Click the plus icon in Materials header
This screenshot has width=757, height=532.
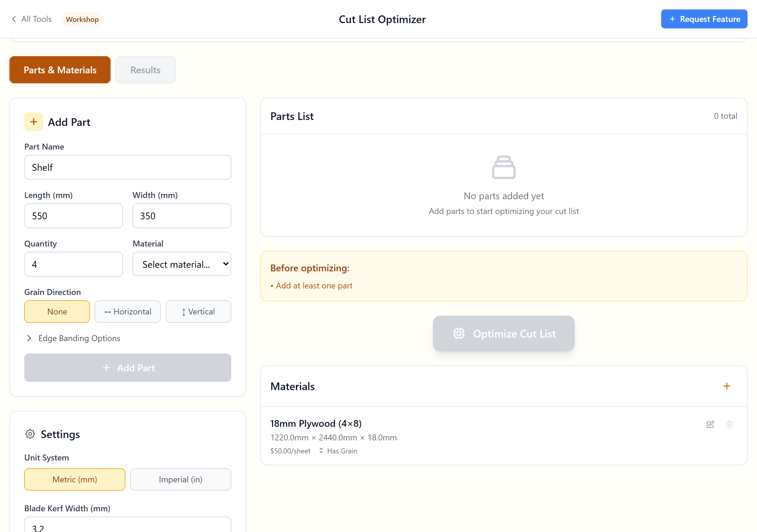click(x=727, y=386)
